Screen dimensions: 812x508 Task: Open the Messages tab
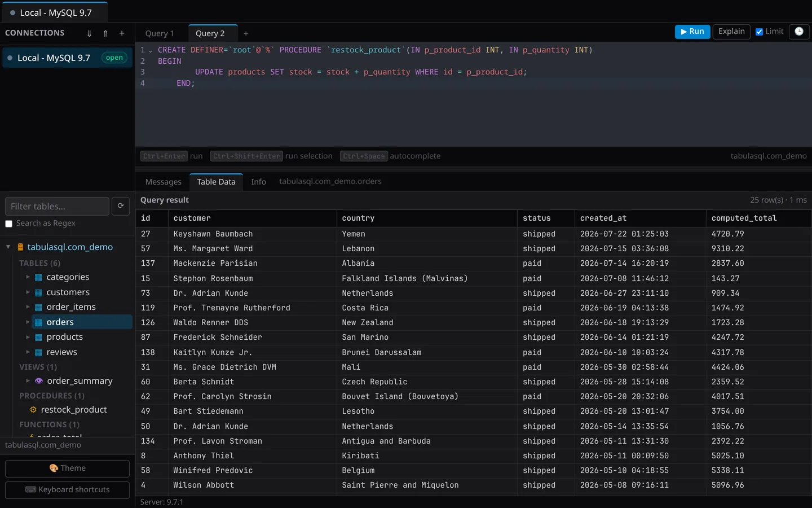[164, 182]
